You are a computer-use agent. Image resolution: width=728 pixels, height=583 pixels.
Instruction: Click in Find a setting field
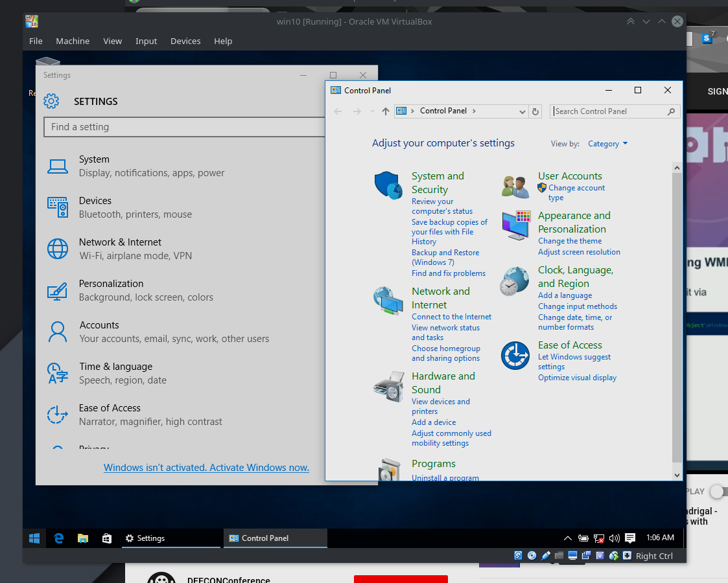pos(185,127)
